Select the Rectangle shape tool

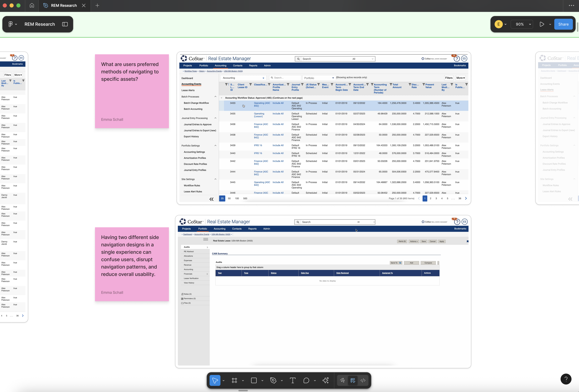pyautogui.click(x=254, y=380)
